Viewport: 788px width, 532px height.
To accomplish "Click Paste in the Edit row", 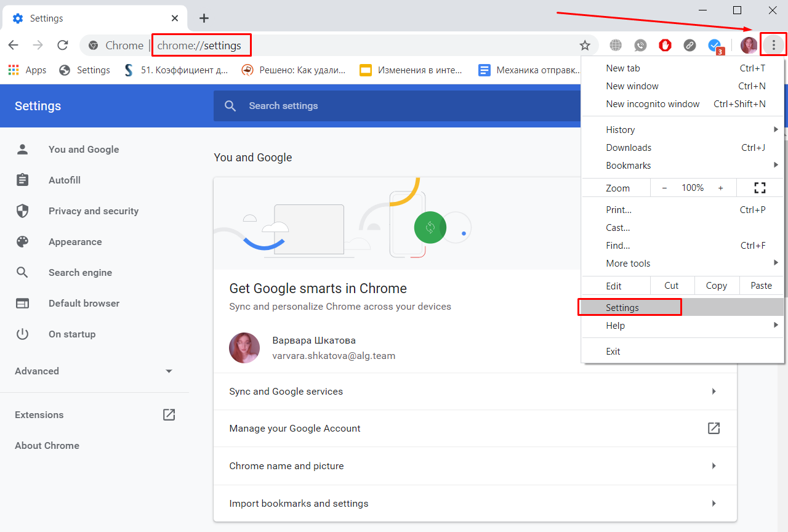I will (762, 286).
